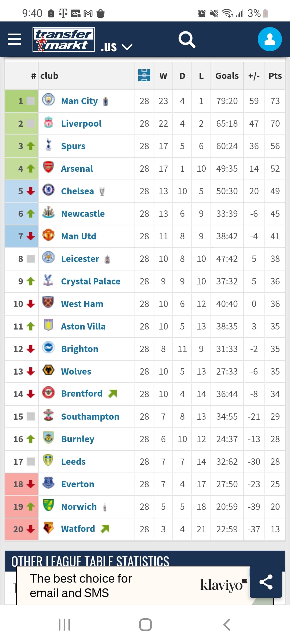Select the Chelsea club name

point(77,191)
